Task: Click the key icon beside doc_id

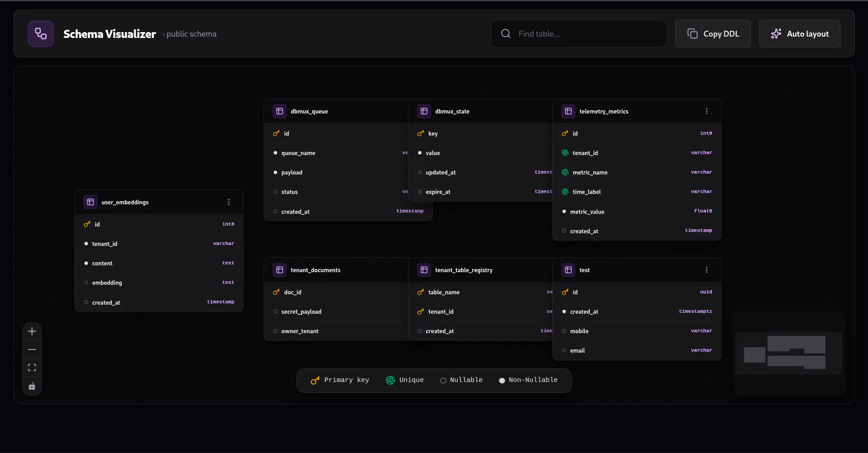Action: click(x=276, y=292)
